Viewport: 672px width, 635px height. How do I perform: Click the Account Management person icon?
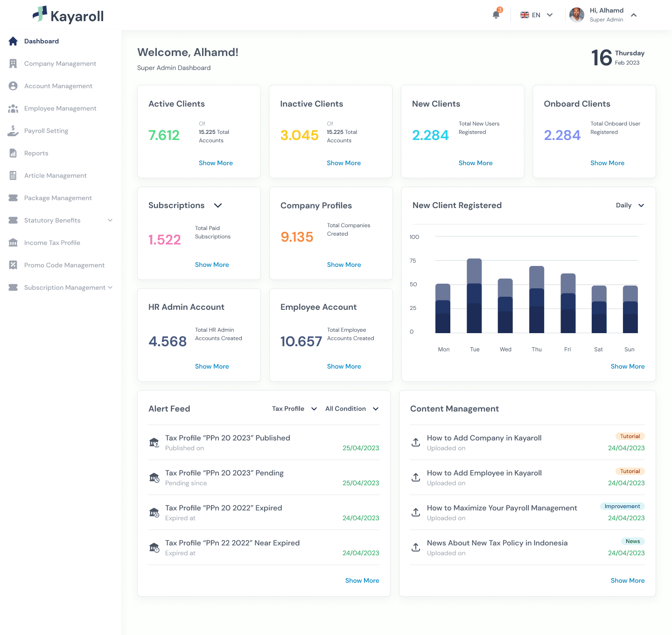coord(13,86)
